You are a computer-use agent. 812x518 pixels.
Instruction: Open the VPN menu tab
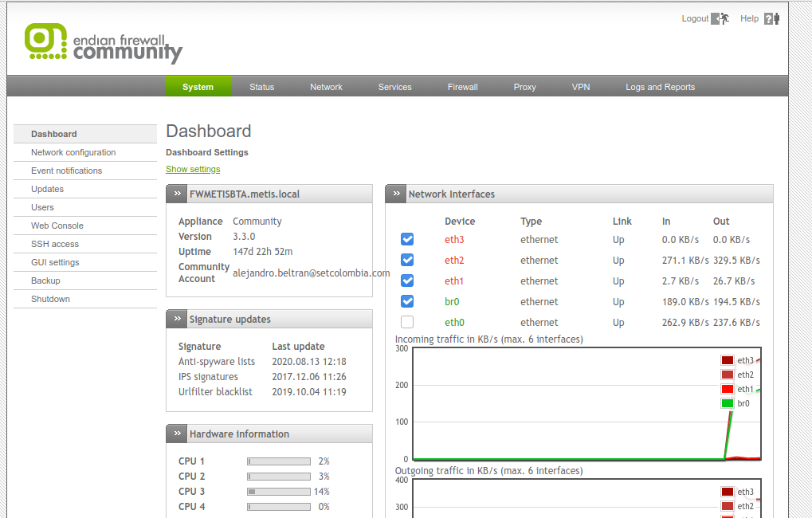(581, 87)
